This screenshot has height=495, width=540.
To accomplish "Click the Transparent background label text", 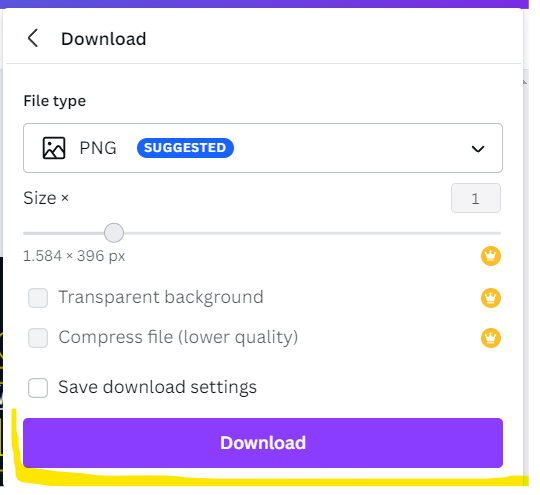I will tap(161, 297).
